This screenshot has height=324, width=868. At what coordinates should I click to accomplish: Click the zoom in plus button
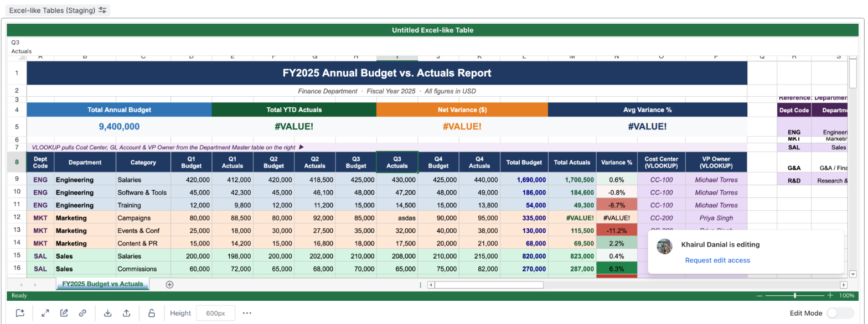(830, 296)
